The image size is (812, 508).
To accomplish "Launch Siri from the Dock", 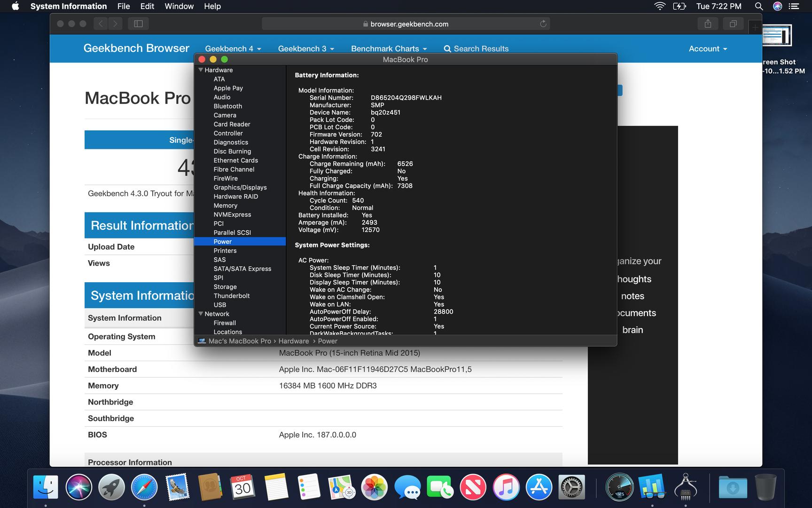I will click(x=78, y=487).
